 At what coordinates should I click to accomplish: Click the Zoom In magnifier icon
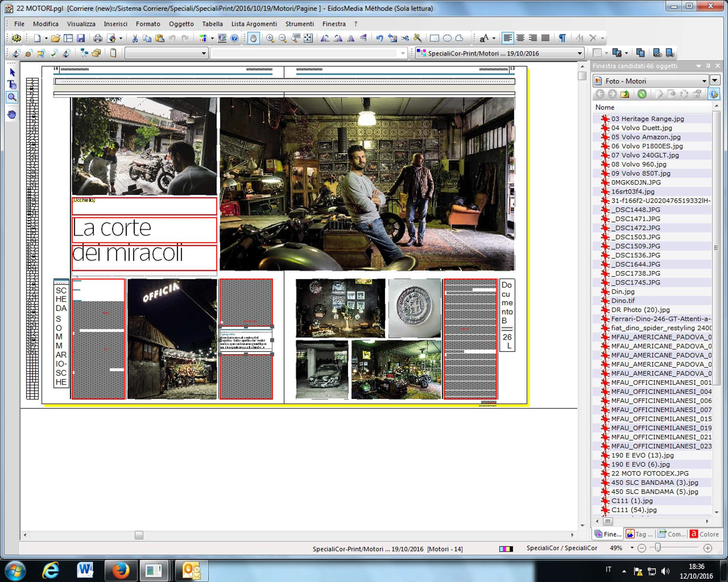click(x=270, y=38)
